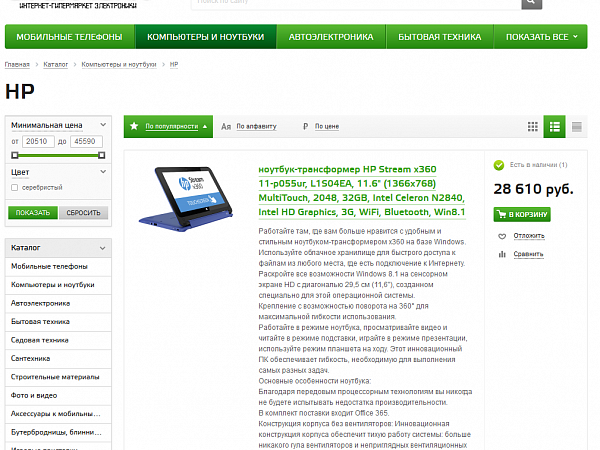Sort products По цене
Screen dimensions: 600x450
click(327, 126)
